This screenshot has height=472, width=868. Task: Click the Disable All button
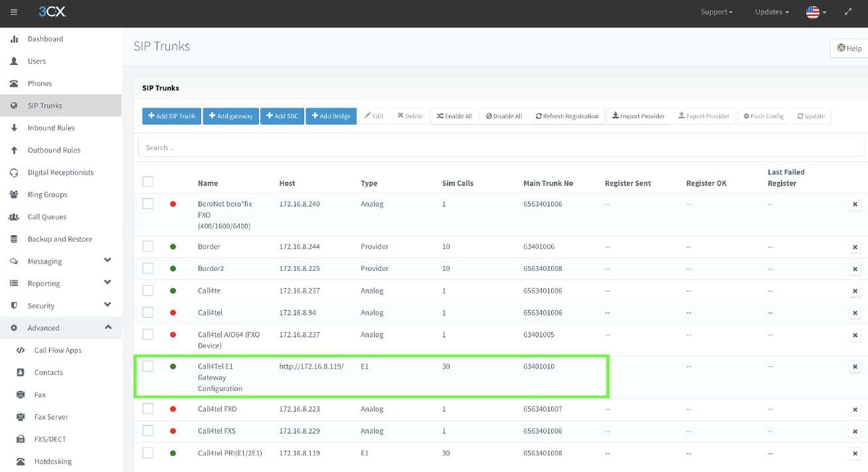[503, 116]
